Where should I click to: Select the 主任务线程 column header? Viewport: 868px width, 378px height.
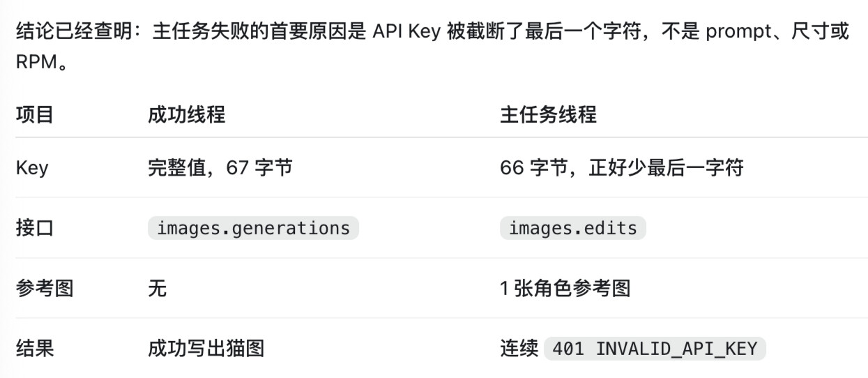click(548, 114)
